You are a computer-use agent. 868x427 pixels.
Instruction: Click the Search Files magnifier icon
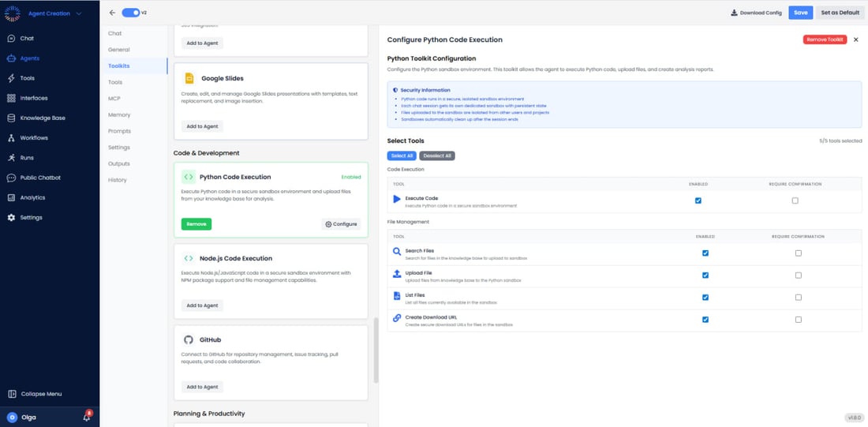coord(397,252)
